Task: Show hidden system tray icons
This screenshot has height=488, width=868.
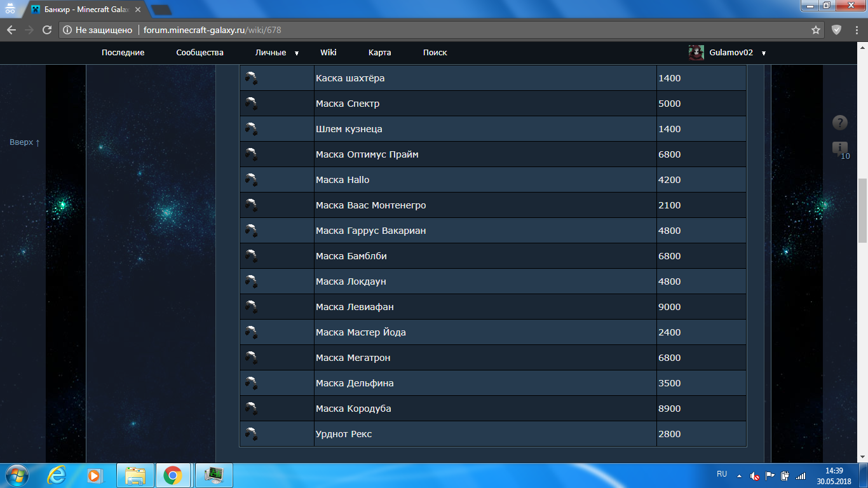Action: point(739,475)
